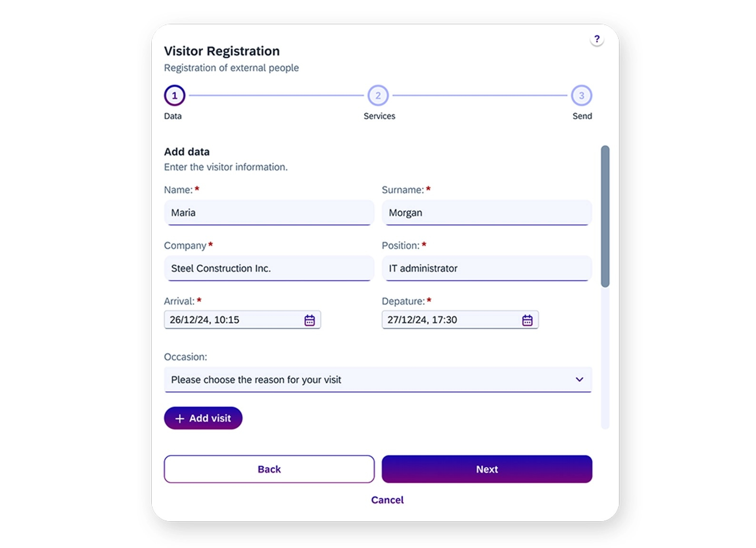Click the Cancel link
Viewport: 756px width, 548px height.
click(x=387, y=500)
